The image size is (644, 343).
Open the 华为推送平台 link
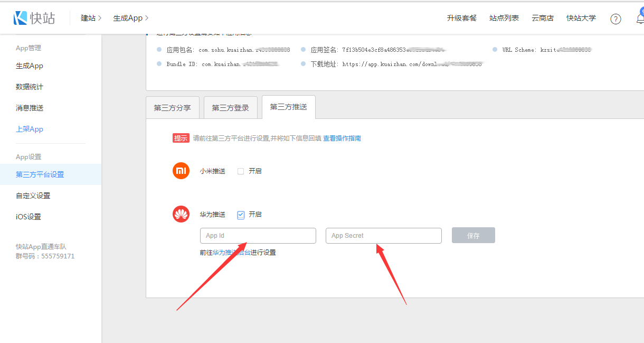pyautogui.click(x=231, y=253)
